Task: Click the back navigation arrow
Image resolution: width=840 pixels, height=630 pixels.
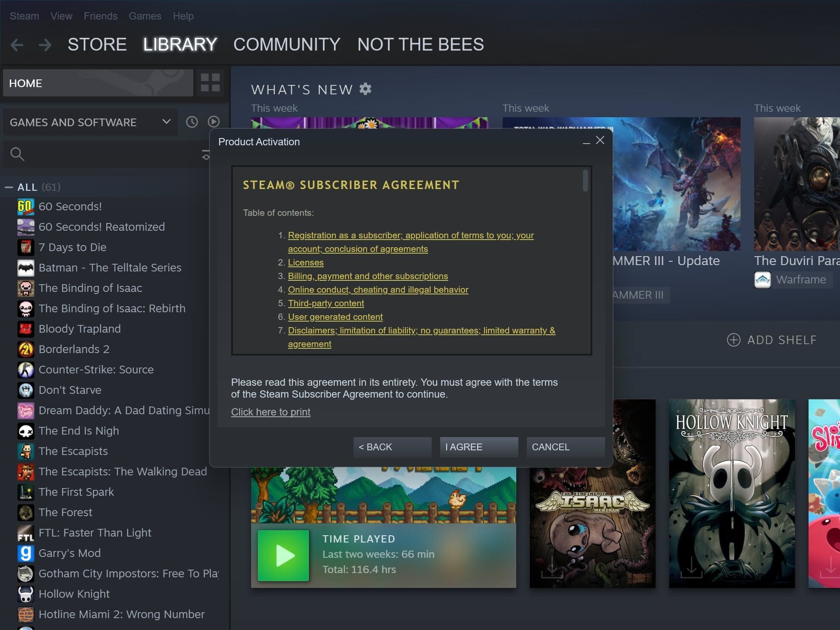Action: tap(17, 45)
